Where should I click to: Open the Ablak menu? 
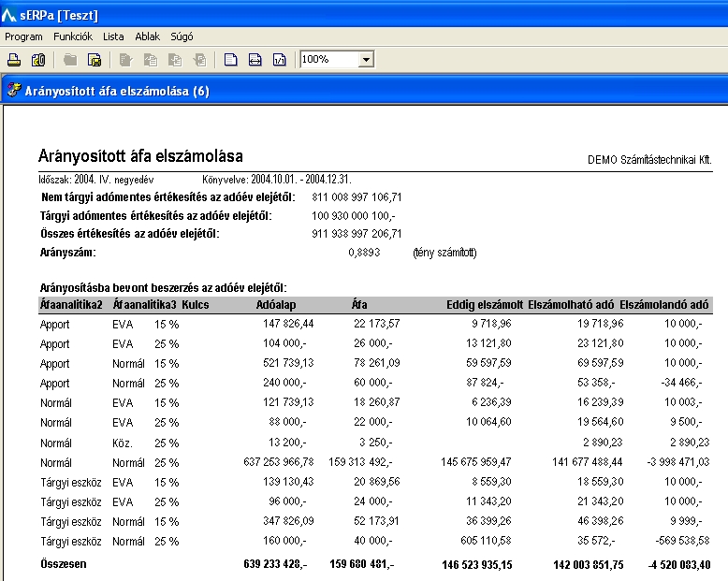147,36
